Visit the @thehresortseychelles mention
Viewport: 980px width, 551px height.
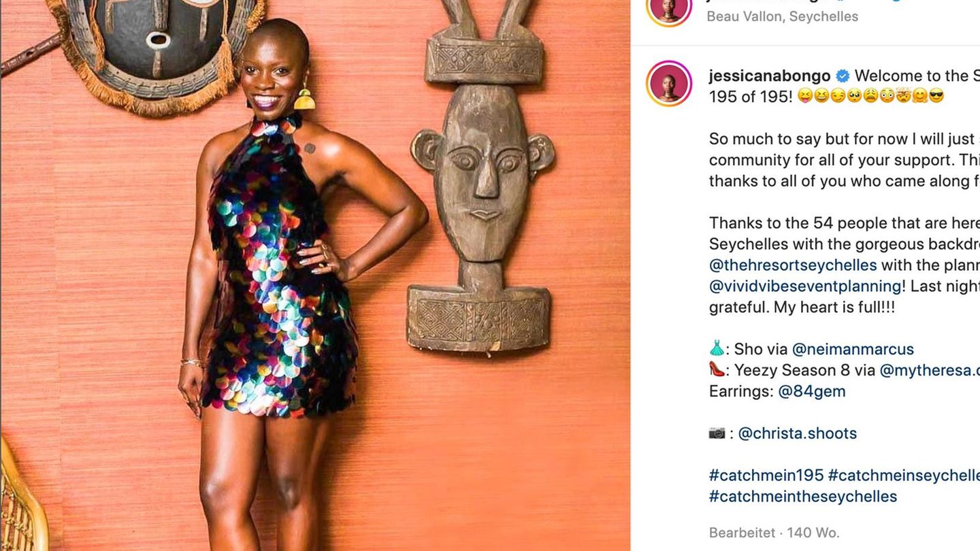pyautogui.click(x=793, y=265)
